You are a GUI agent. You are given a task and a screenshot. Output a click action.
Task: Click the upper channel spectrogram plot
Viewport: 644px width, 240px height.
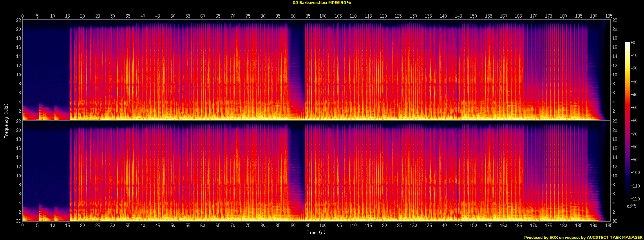point(317,70)
